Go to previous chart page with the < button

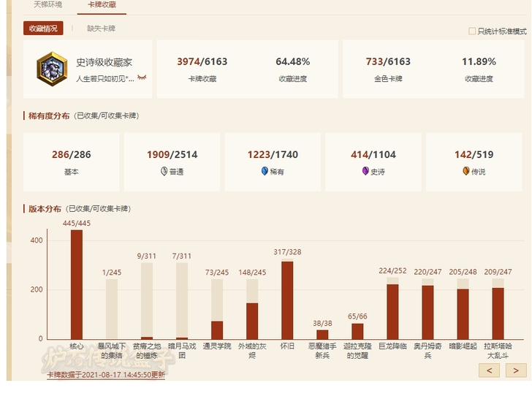tap(489, 370)
